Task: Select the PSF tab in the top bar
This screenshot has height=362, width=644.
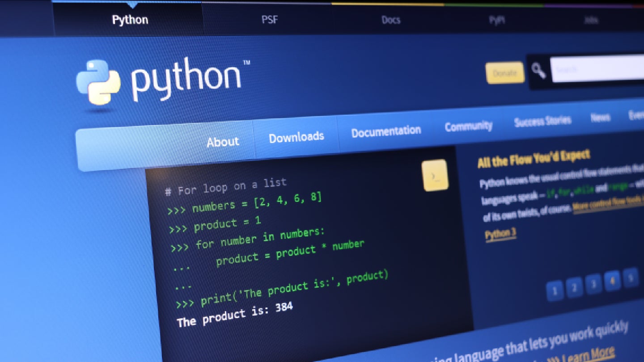Action: (x=270, y=20)
